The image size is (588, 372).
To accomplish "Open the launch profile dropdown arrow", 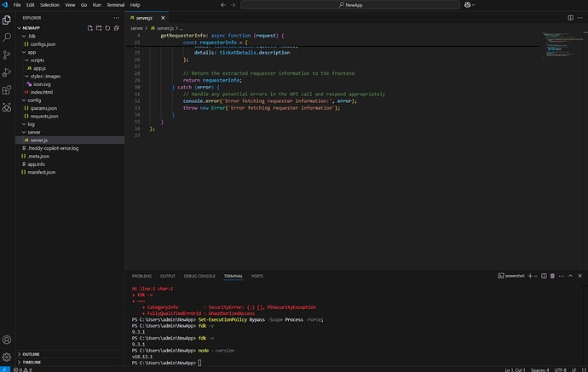I will pos(536,276).
